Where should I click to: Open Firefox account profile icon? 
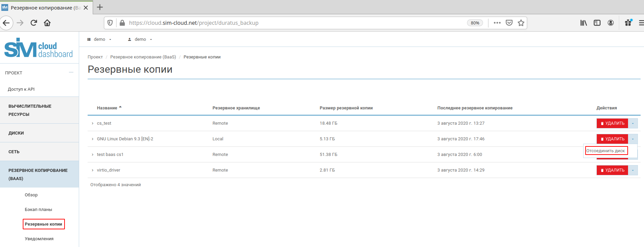pyautogui.click(x=610, y=23)
